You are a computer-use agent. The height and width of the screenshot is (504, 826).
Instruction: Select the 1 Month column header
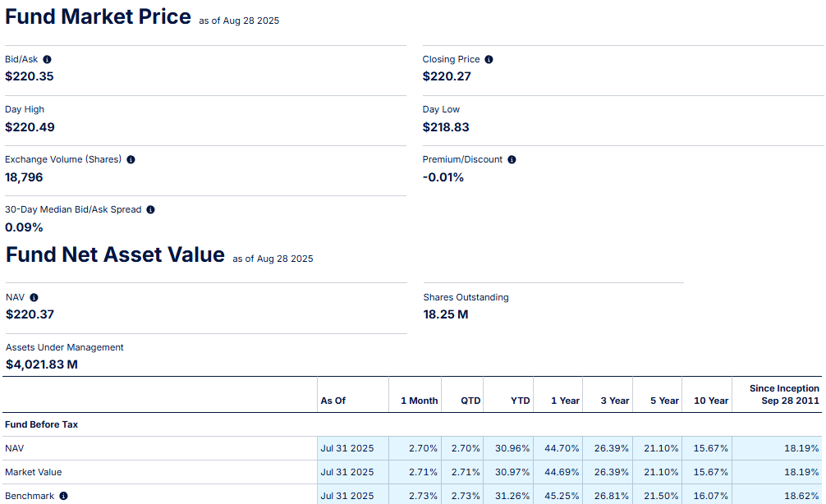[419, 401]
